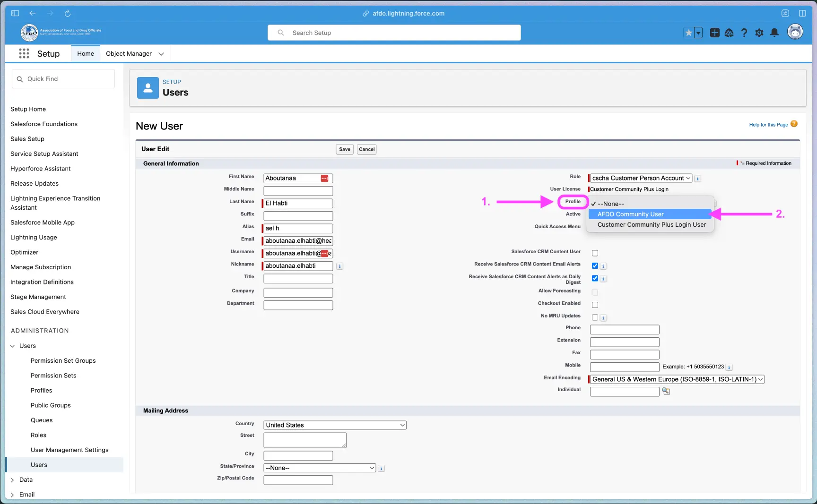Viewport: 817px width, 504px height.
Task: Open the user avatar menu
Action: (x=795, y=32)
